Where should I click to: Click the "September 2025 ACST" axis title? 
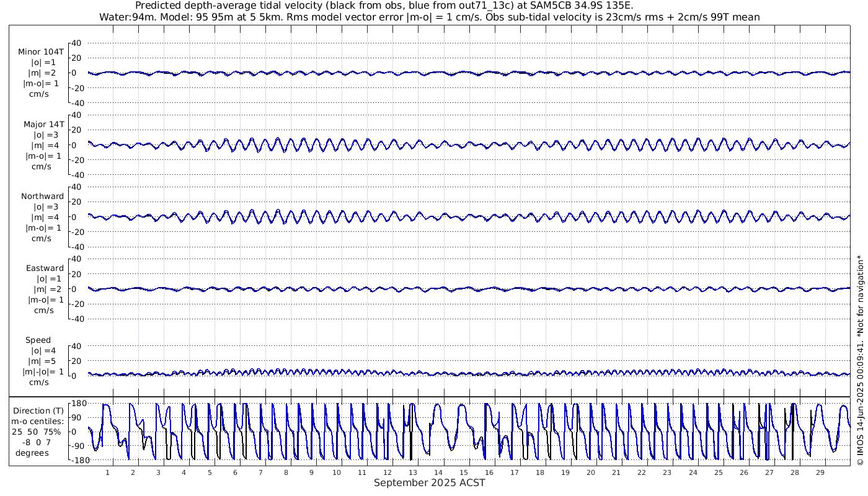tap(430, 482)
